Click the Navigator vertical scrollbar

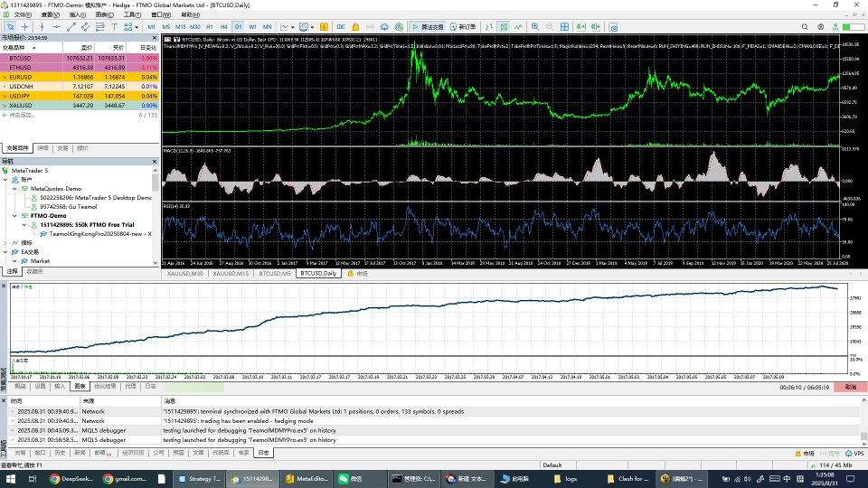155,183
